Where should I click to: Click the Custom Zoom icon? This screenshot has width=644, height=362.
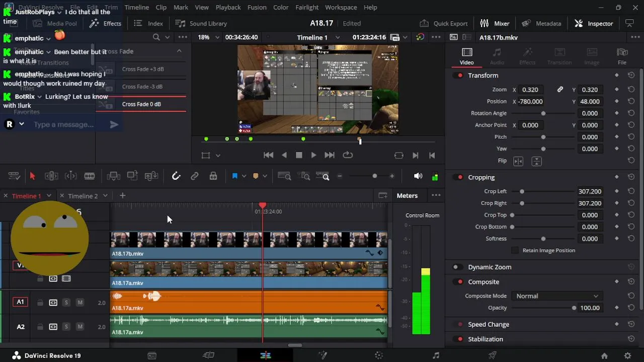tap(323, 176)
